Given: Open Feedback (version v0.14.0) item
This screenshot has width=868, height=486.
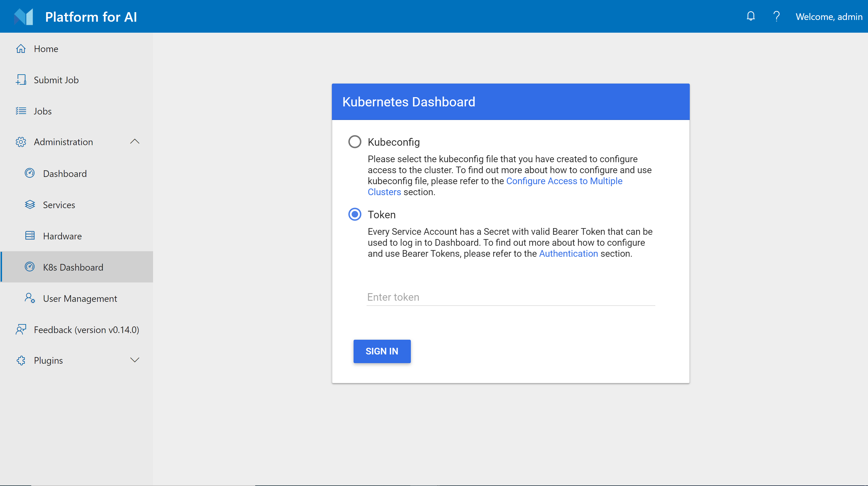Looking at the screenshot, I should coord(86,329).
